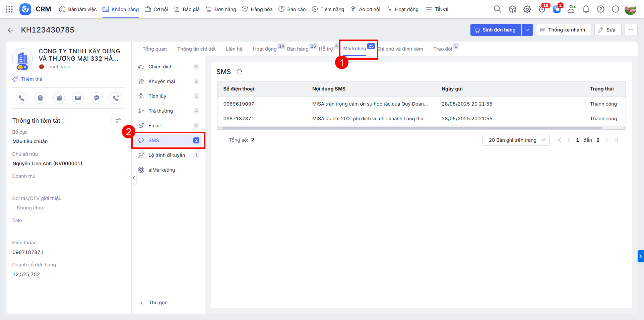The width and height of the screenshot is (644, 320).
Task: Refresh the SMS list
Action: click(240, 72)
